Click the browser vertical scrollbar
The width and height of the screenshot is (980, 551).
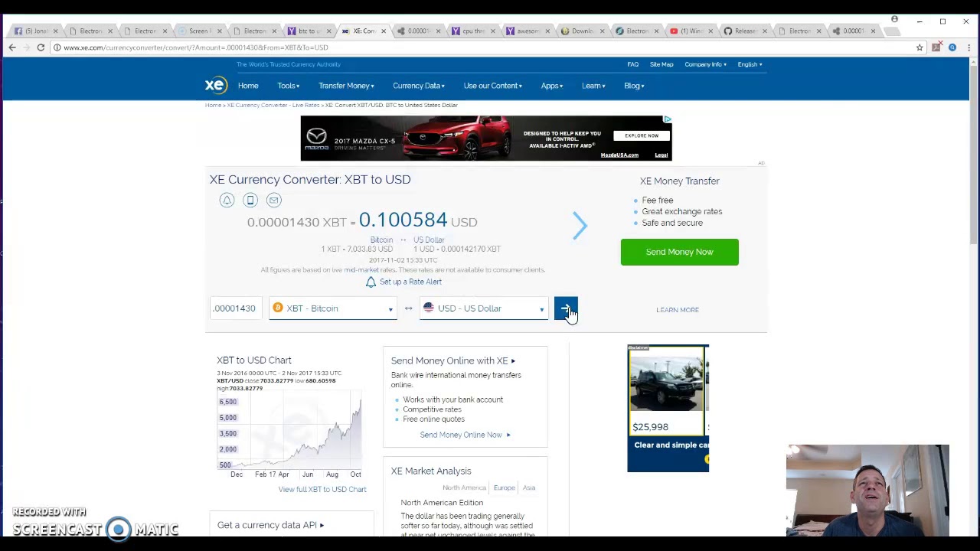click(x=974, y=153)
